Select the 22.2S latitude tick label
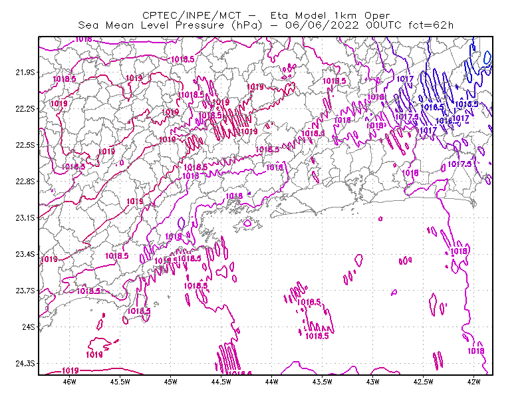The height and width of the screenshot is (411, 532). pos(25,108)
